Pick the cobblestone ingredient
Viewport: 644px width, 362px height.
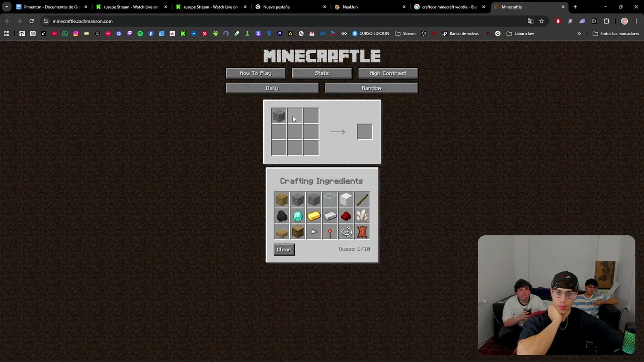[298, 200]
